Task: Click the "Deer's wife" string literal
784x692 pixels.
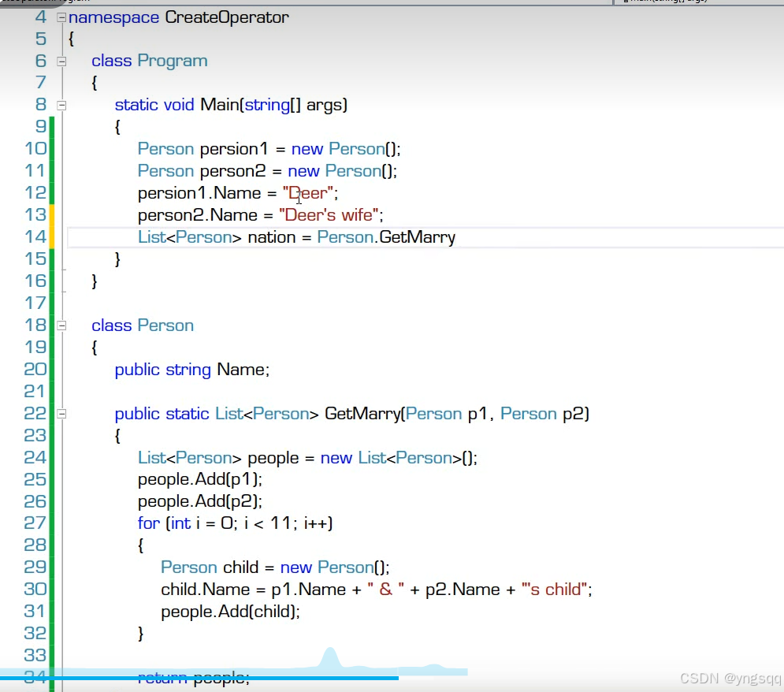Action: click(329, 215)
